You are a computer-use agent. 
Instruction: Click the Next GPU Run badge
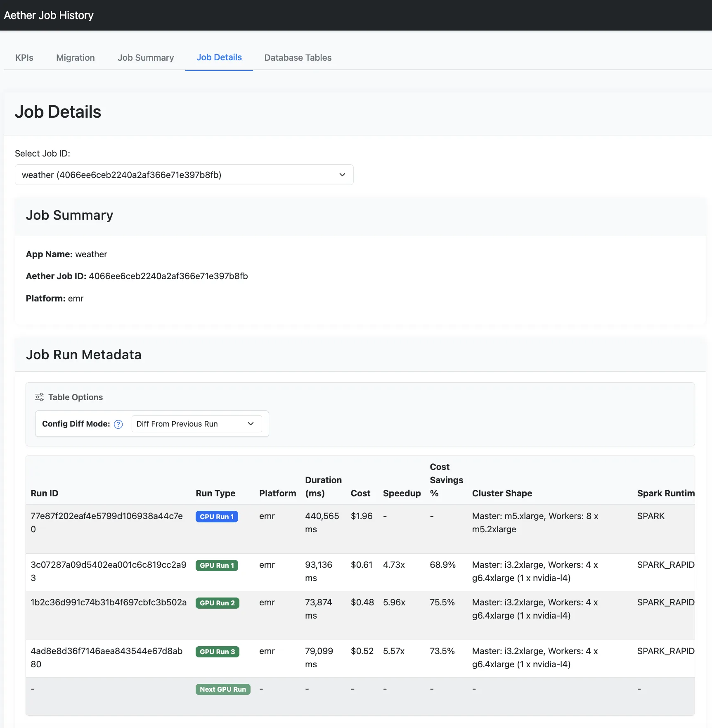223,689
